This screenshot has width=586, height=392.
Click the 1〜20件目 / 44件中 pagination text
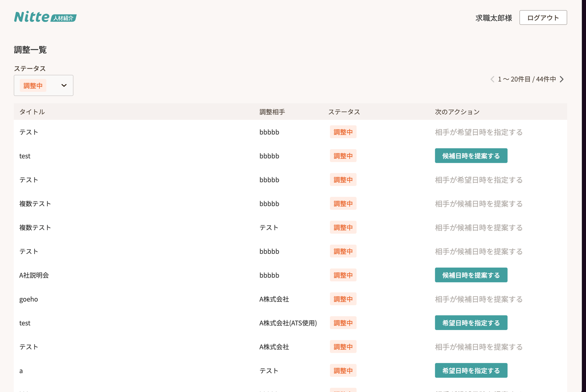527,79
